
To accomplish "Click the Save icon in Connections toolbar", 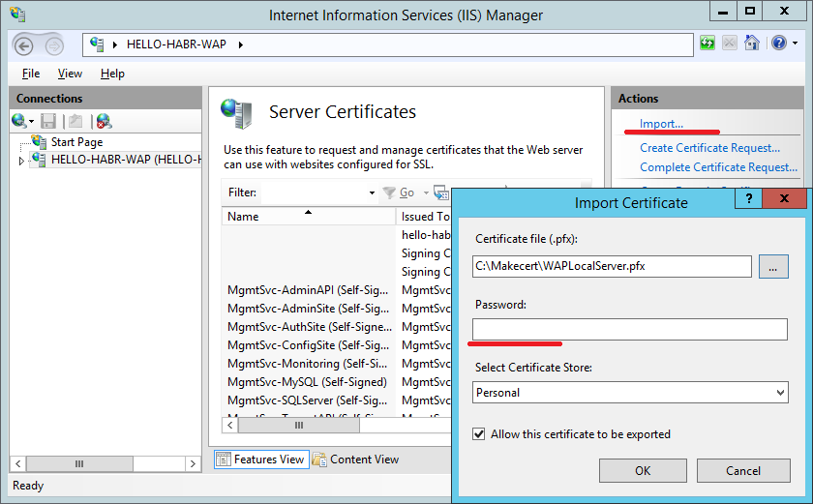I will click(x=48, y=121).
